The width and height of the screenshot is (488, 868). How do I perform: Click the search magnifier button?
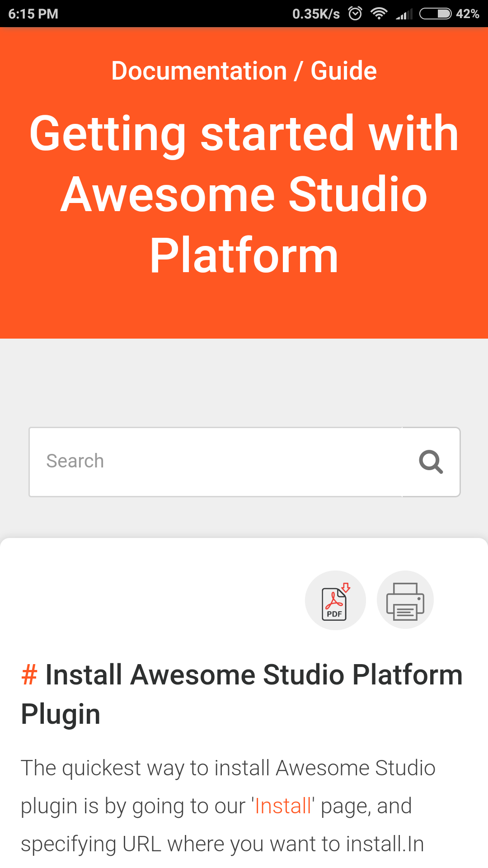[431, 462]
